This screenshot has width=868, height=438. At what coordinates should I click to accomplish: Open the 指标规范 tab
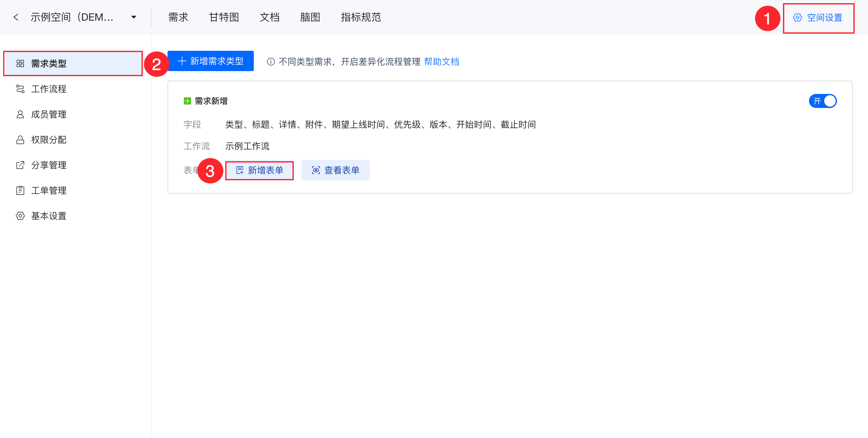(360, 17)
